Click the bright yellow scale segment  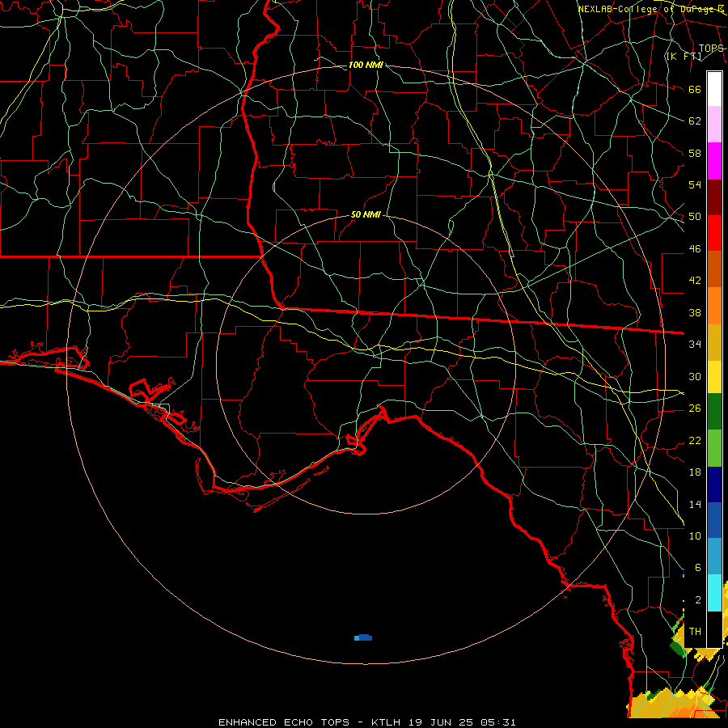click(x=714, y=376)
